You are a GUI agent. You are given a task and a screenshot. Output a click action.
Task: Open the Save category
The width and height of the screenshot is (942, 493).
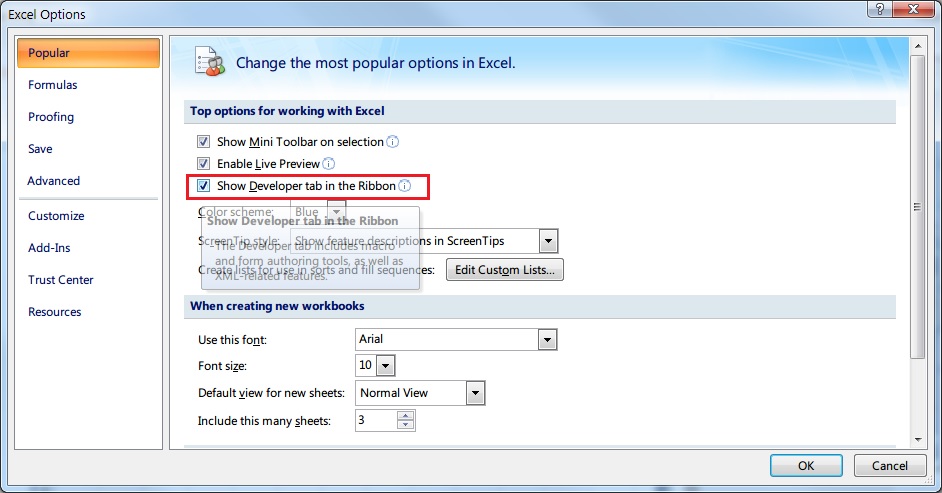pos(40,149)
